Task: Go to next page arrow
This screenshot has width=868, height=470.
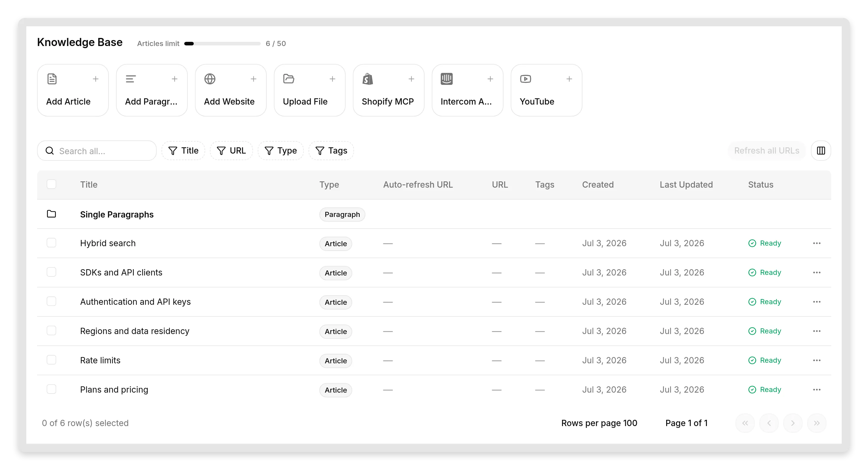Action: click(x=793, y=423)
